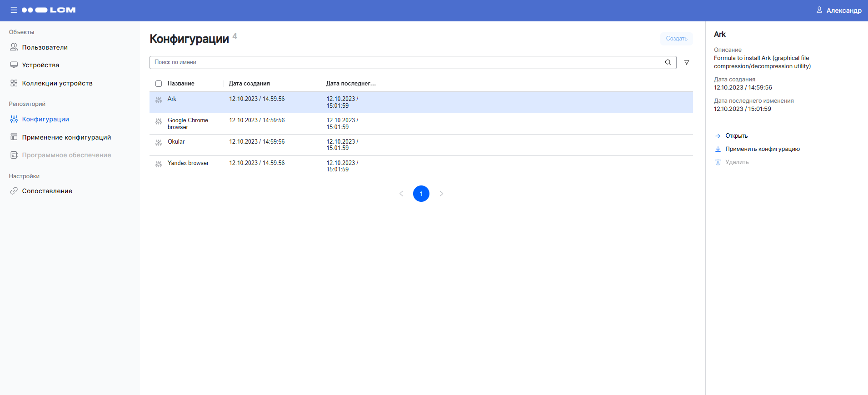Click the user profile icon Александр
Image resolution: width=868 pixels, height=395 pixels.
tap(819, 10)
